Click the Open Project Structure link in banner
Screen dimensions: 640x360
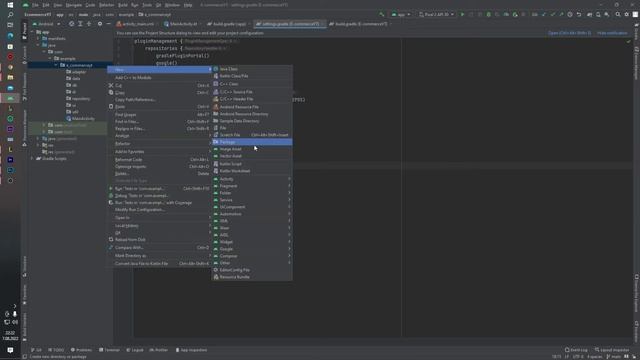pyautogui.click(x=569, y=33)
